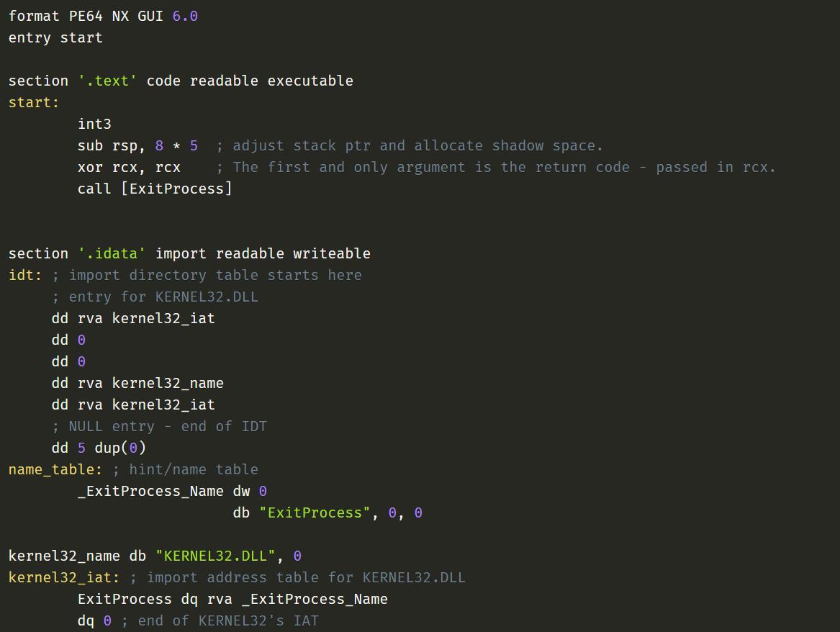Click the 'sub rsp' instruction
Viewport: 840px width, 632px height.
pyautogui.click(x=137, y=145)
